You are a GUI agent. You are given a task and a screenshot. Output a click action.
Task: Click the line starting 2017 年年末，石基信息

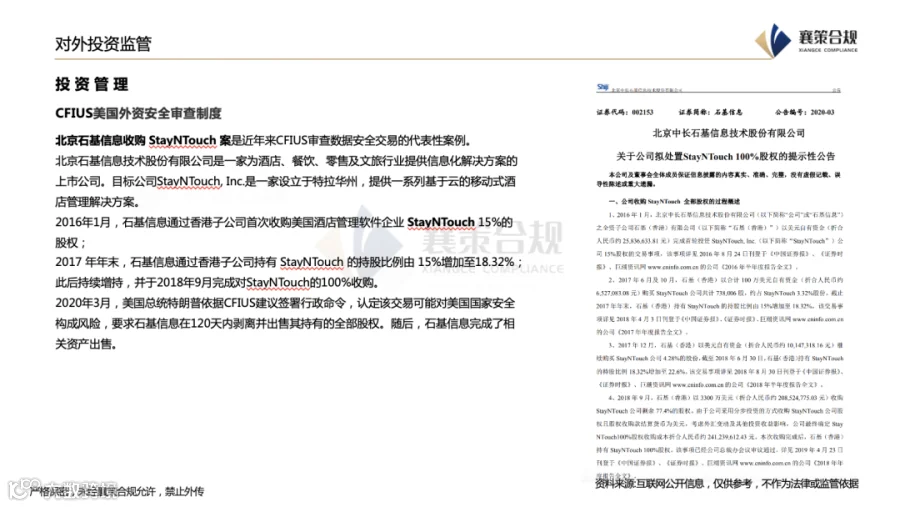289,262
